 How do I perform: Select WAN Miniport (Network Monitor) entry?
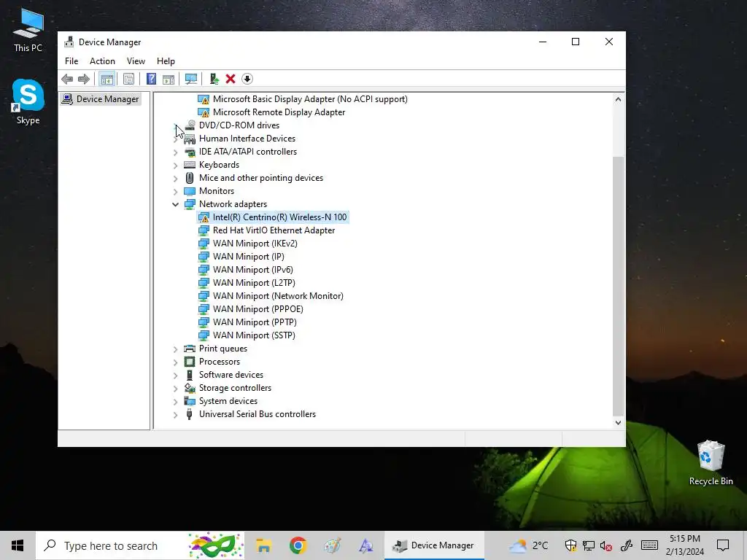coord(278,296)
